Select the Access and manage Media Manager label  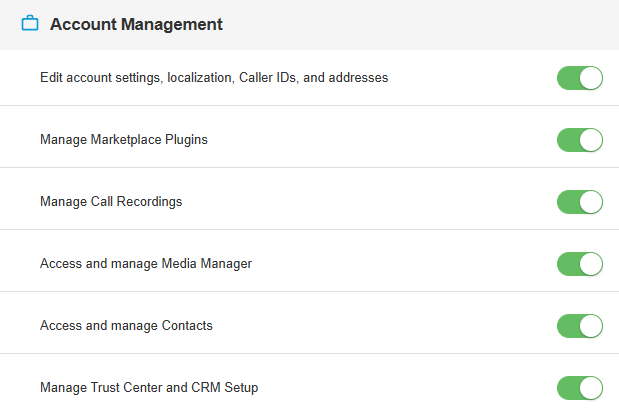146,264
